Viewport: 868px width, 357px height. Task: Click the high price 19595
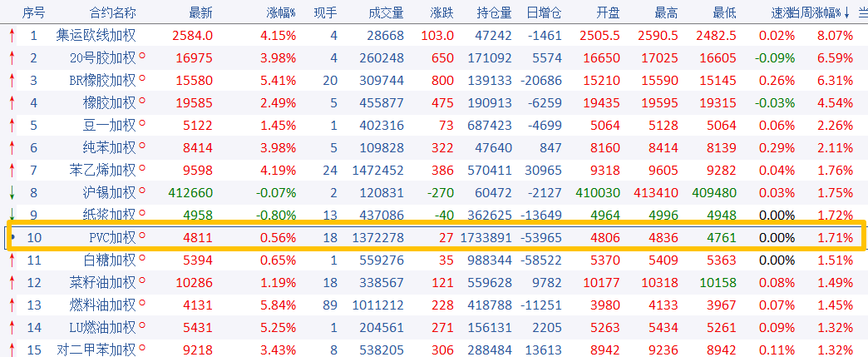660,103
